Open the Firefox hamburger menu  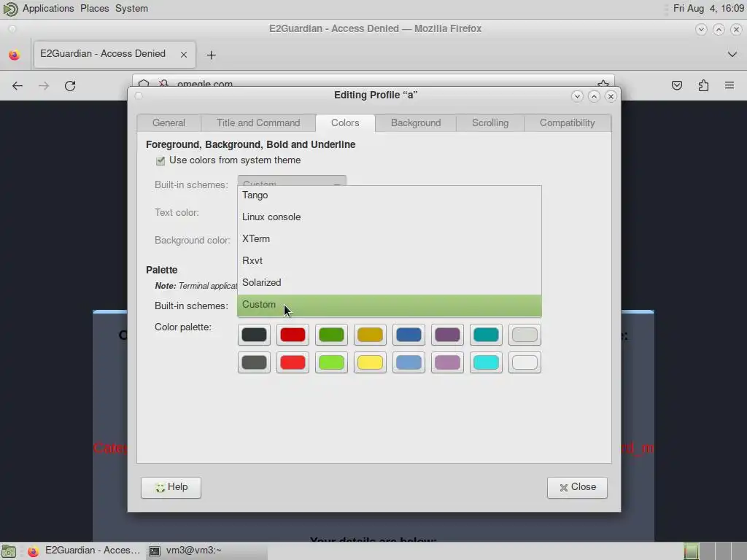point(729,86)
